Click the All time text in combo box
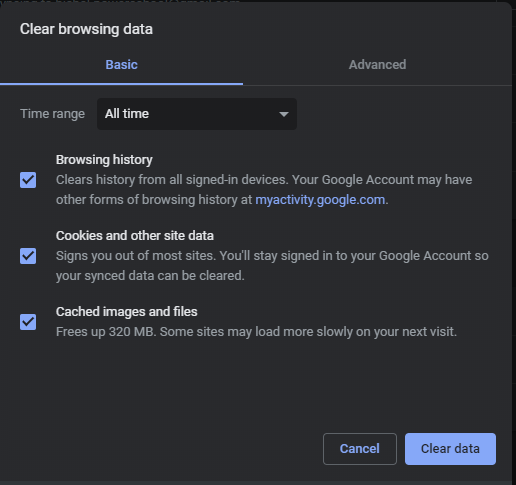 (x=127, y=114)
